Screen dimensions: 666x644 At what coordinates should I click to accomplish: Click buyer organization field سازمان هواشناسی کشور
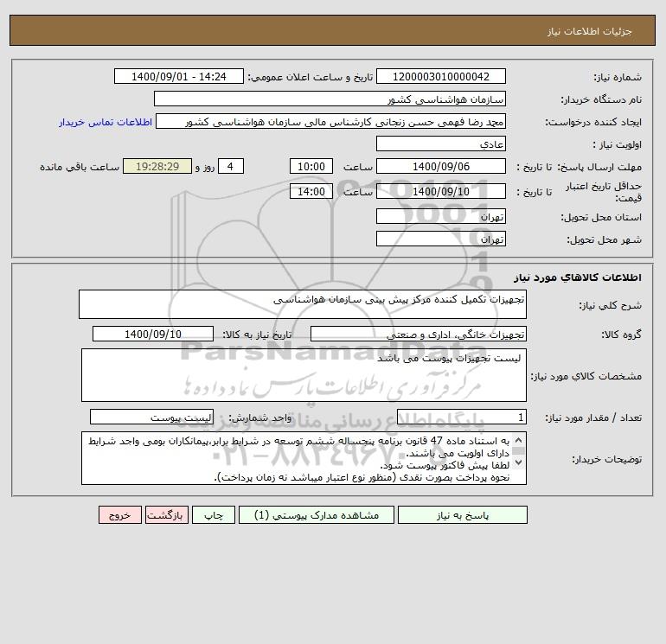pos(330,99)
